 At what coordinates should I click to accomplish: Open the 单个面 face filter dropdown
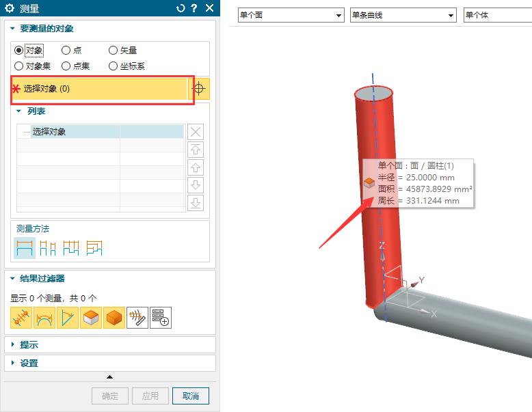[291, 15]
